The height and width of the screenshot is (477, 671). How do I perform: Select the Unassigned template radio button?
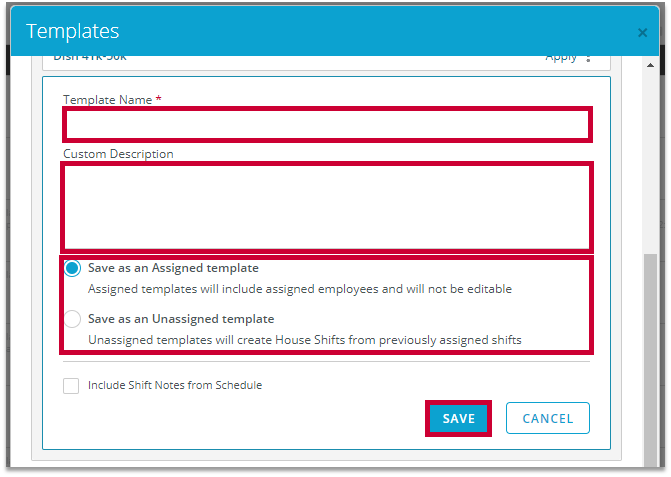click(72, 320)
